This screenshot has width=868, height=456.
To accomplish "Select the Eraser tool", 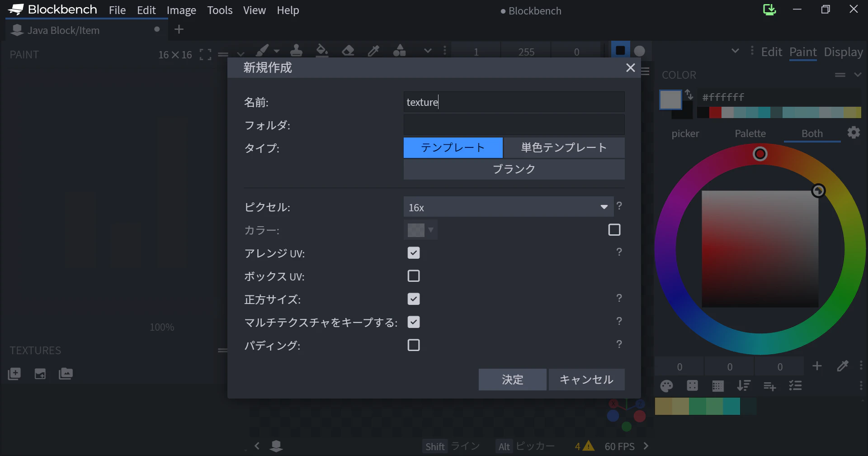I will click(x=348, y=50).
